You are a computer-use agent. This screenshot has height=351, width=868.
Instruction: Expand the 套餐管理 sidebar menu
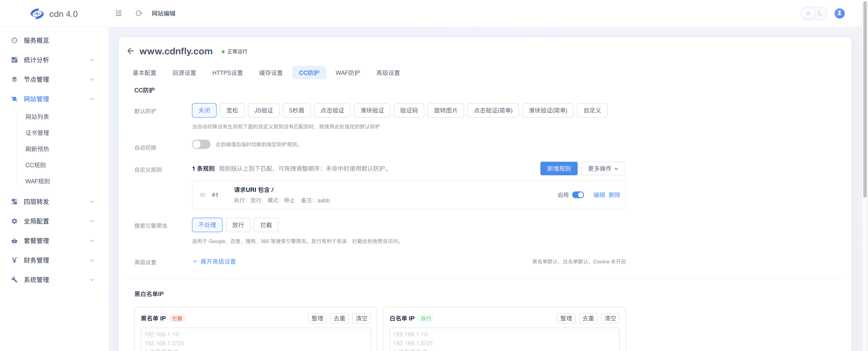92,241
